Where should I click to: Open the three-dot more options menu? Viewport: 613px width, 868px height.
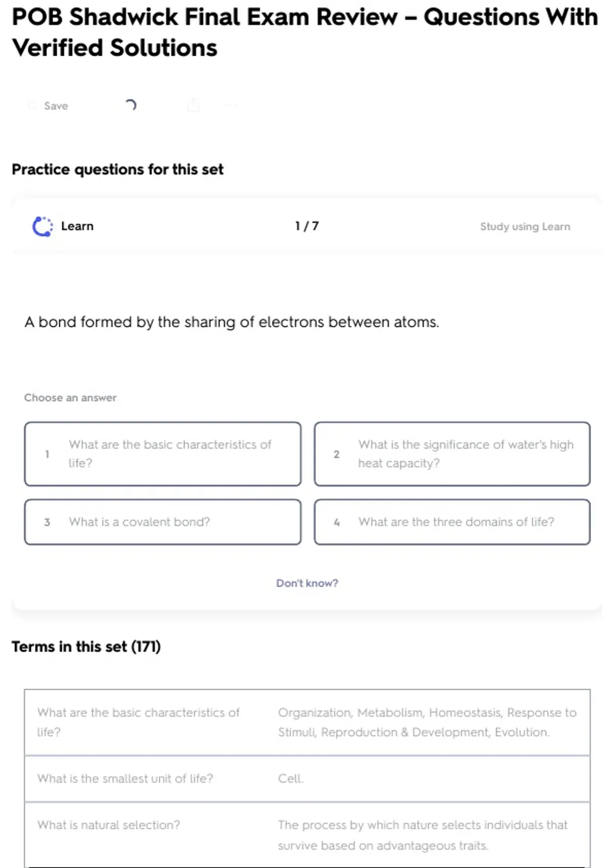[230, 106]
